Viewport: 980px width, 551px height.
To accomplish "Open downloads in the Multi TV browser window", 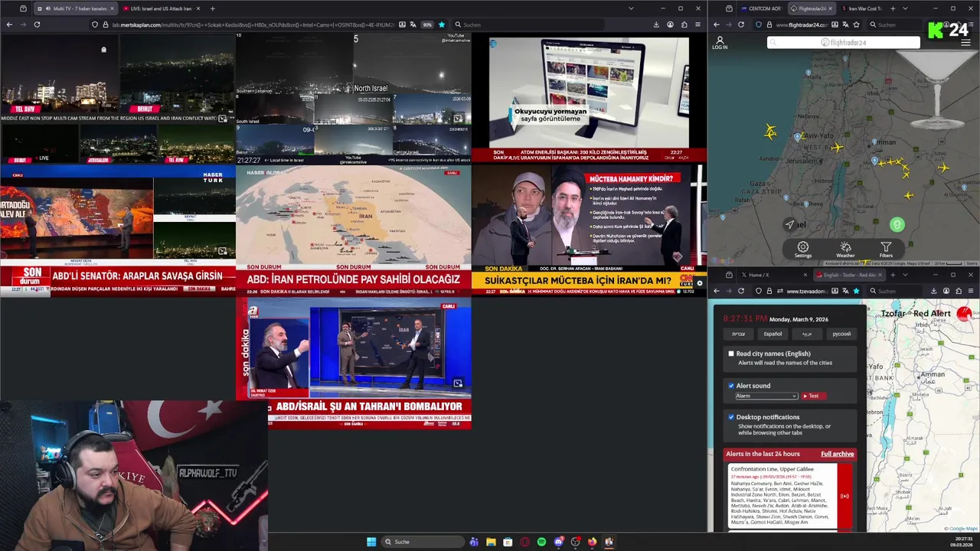I will [x=656, y=24].
